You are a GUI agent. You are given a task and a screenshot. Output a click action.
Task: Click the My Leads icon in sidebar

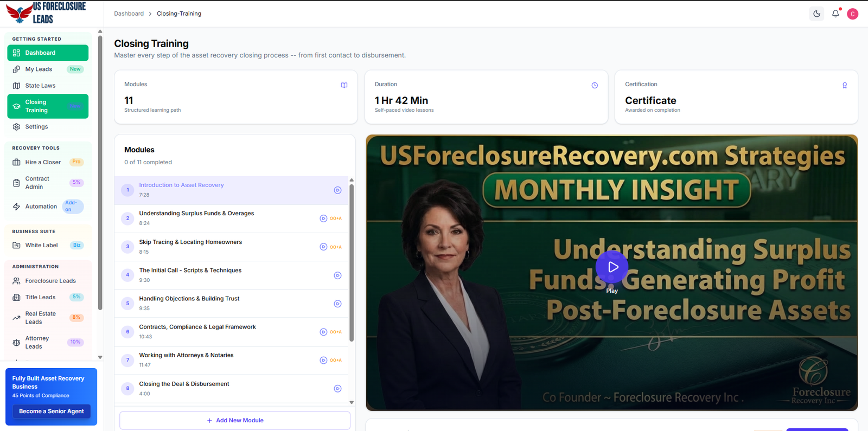(16, 69)
